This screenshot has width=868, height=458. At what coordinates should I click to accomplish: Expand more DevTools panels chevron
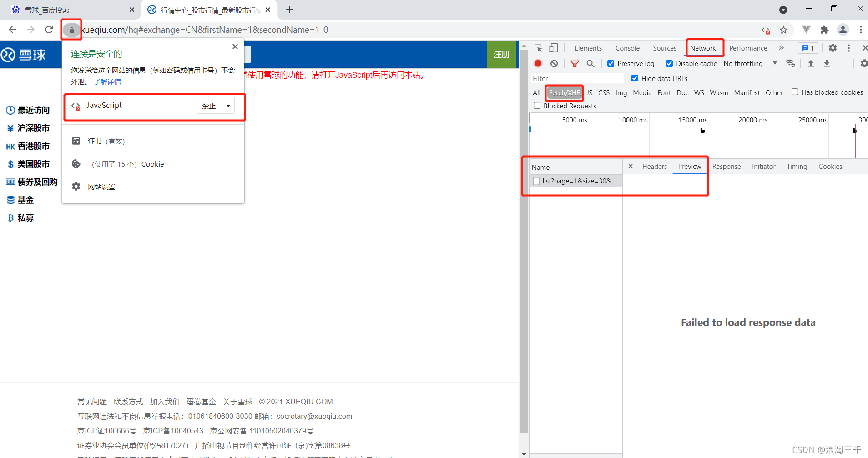point(781,48)
